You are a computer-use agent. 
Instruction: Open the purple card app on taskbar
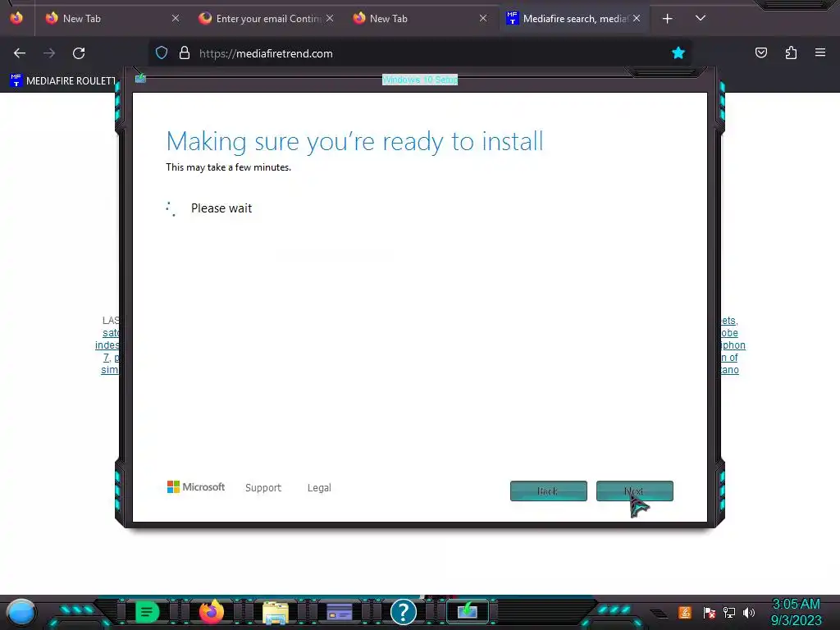339,612
